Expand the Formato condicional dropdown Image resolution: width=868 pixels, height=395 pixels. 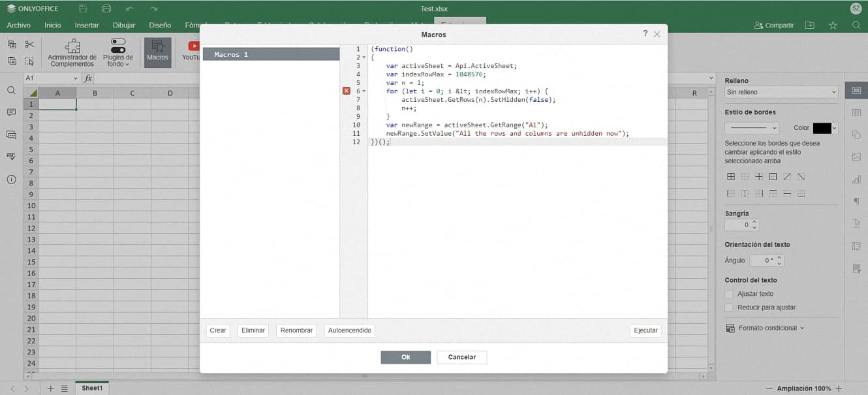(x=766, y=328)
